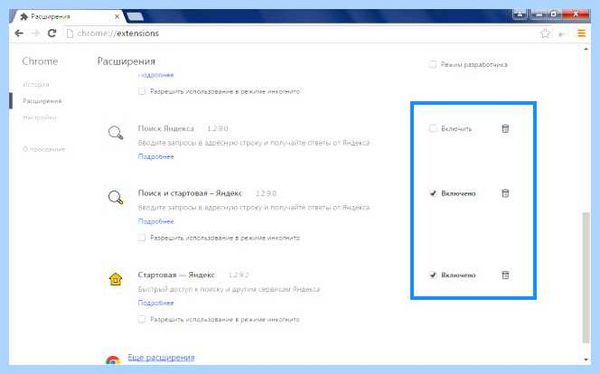
Task: Click the scrollbar down arrow
Action: click(x=586, y=359)
